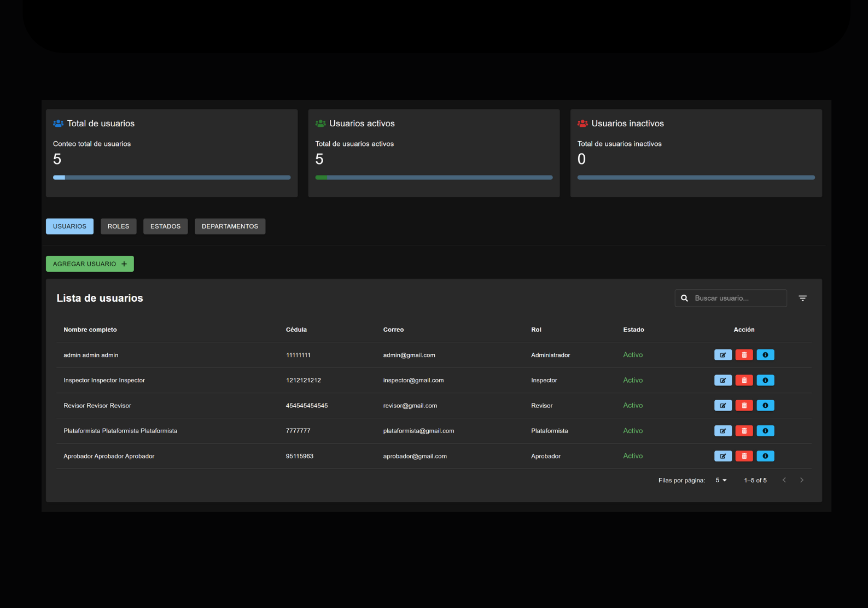Open the filter list icon
This screenshot has height=608, width=868.
pyautogui.click(x=802, y=298)
